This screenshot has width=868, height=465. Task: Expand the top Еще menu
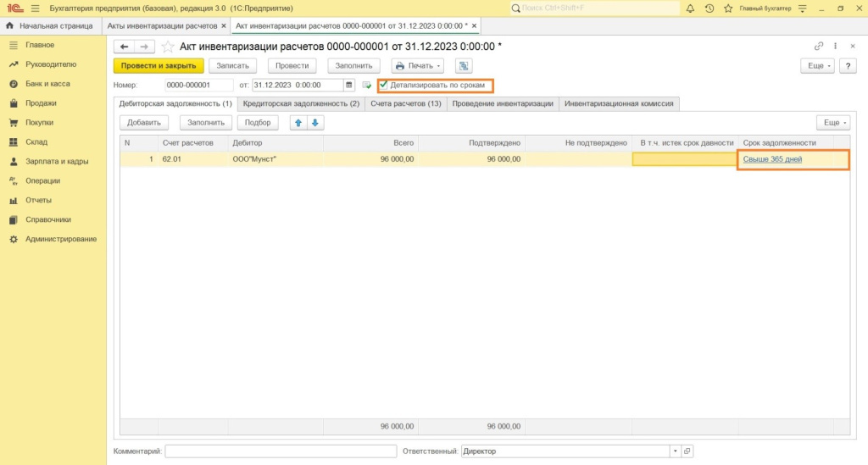coord(817,65)
